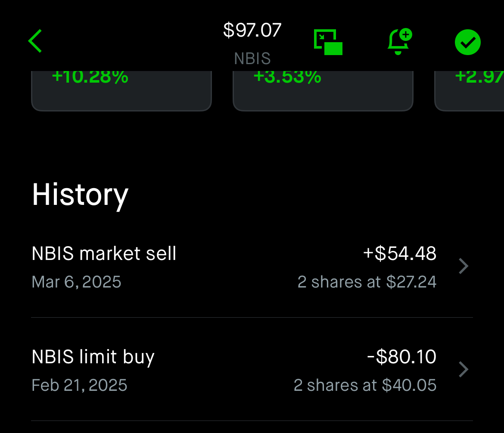Viewport: 504px width, 433px height.
Task: Expand NBIS market sell chevron
Action: (464, 266)
